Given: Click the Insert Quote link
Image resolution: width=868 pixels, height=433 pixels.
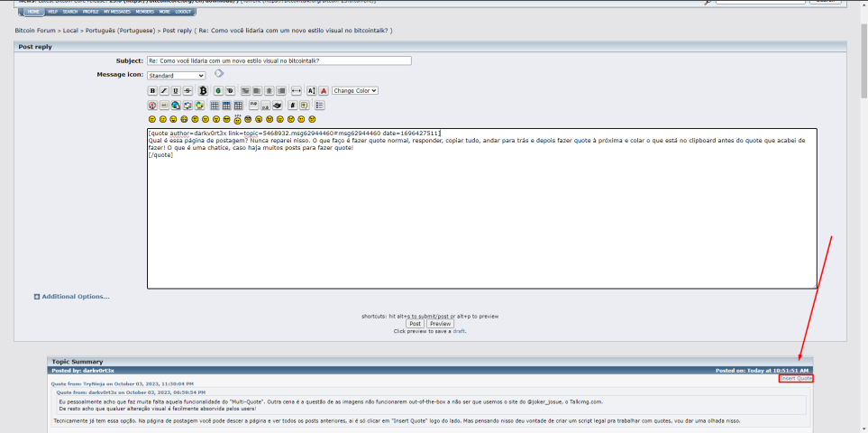Looking at the screenshot, I should click(796, 379).
